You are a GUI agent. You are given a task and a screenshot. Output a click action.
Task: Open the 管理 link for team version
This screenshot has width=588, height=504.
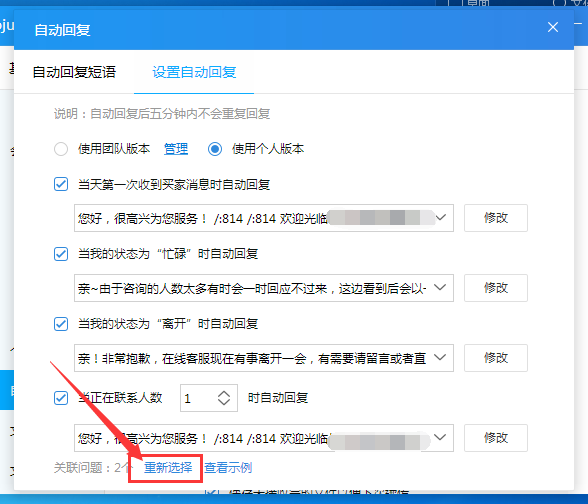tap(176, 149)
